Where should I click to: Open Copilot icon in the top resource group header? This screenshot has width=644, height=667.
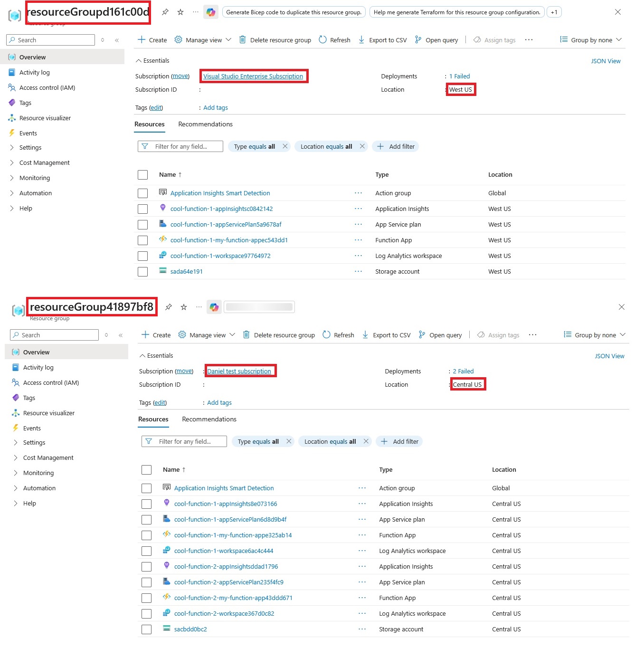211,12
